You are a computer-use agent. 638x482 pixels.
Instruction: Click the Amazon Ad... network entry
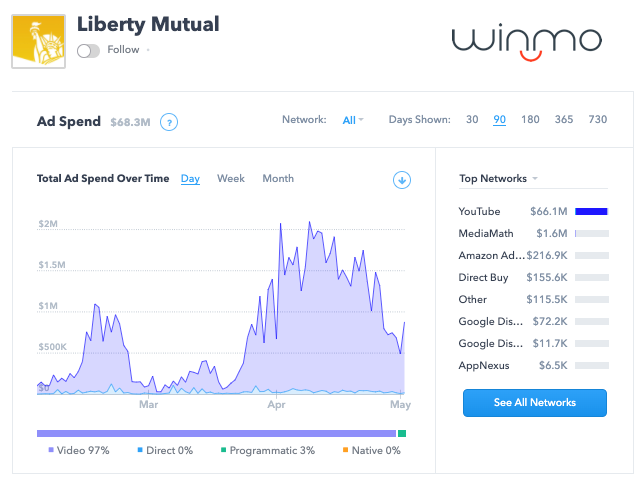(x=533, y=255)
